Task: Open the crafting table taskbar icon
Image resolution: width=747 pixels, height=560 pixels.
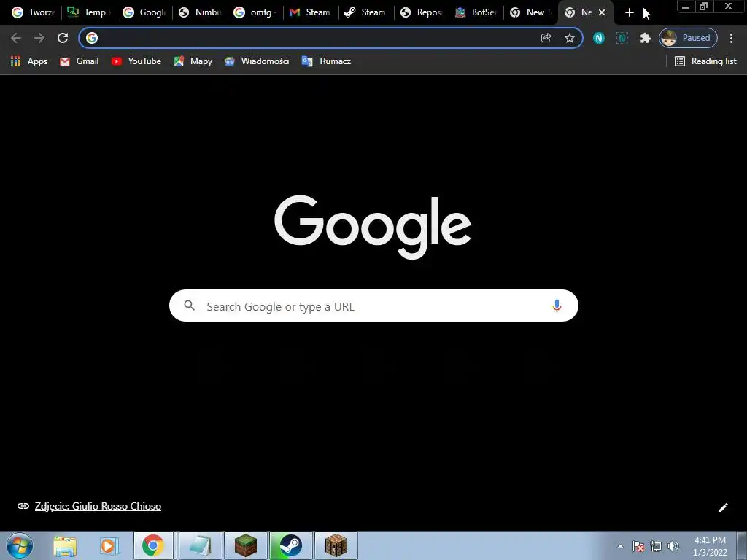Action: (x=336, y=545)
